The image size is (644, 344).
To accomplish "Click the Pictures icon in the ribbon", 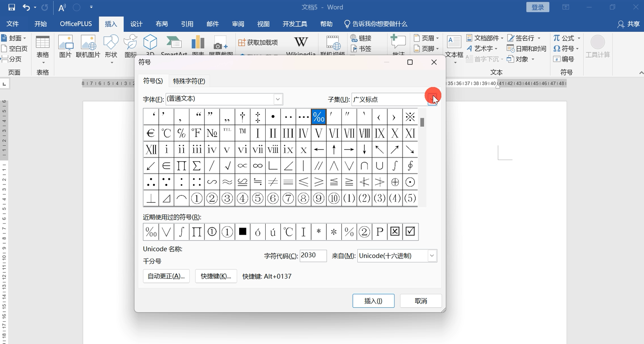I will pyautogui.click(x=65, y=46).
